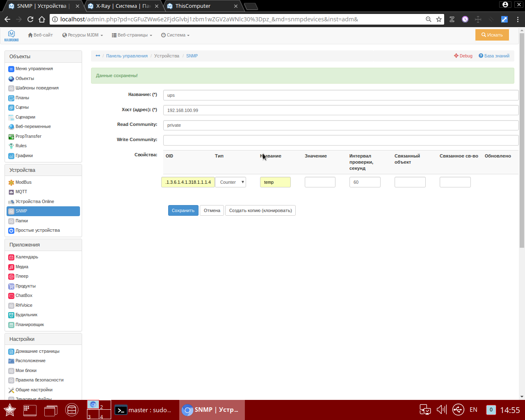Select the MQTT devices section
This screenshot has height=420, width=525.
20,192
